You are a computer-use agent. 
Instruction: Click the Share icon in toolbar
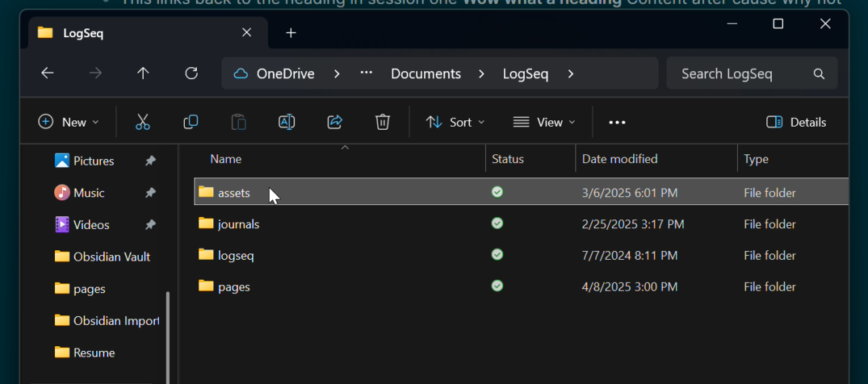point(334,123)
